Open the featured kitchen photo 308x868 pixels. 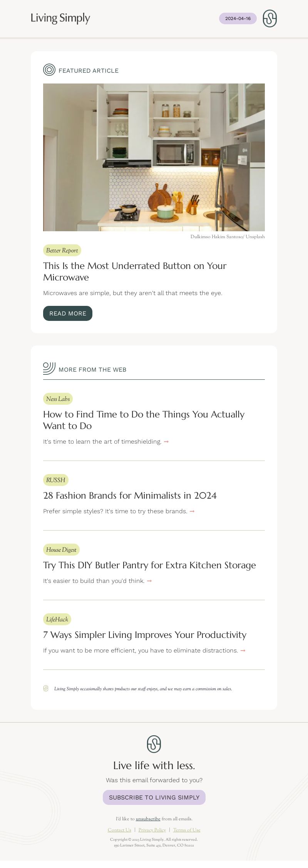pyautogui.click(x=154, y=157)
